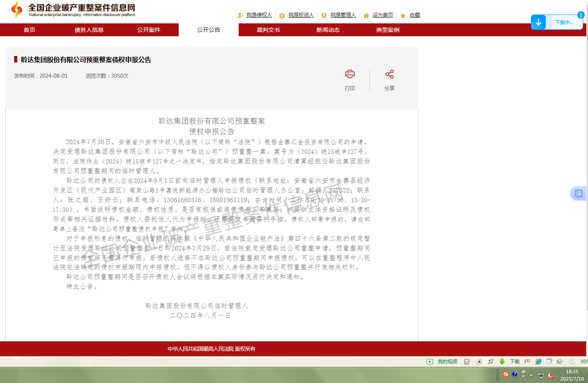Image resolution: width=588 pixels, height=383 pixels.
Task: Click the browser doctor first-aid icon
Action: [x=479, y=362]
